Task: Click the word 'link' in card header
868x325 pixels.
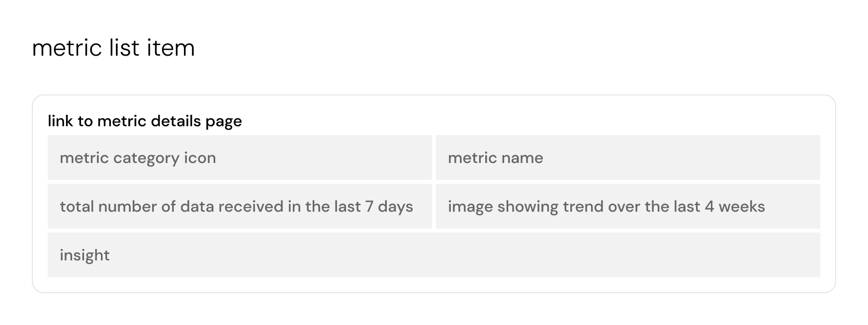Action: [60, 121]
